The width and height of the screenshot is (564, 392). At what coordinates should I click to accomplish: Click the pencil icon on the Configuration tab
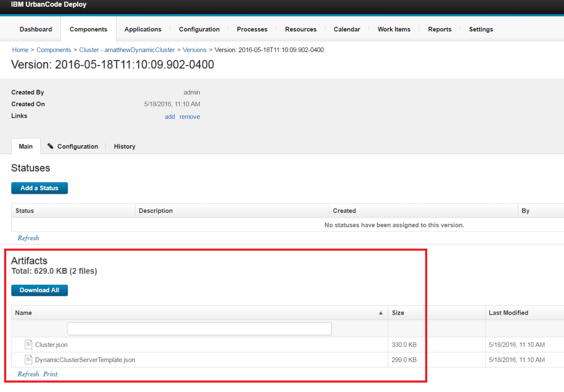coord(51,146)
